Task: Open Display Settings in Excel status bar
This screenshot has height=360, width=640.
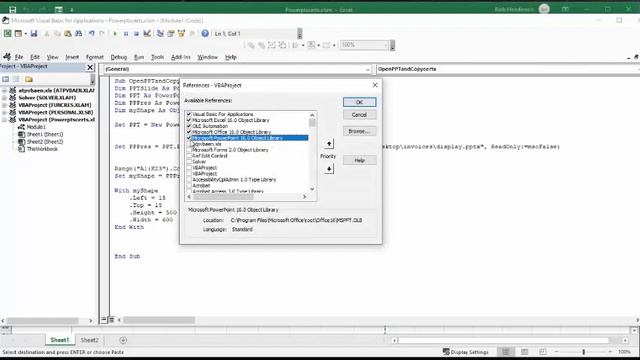Action: [x=465, y=352]
